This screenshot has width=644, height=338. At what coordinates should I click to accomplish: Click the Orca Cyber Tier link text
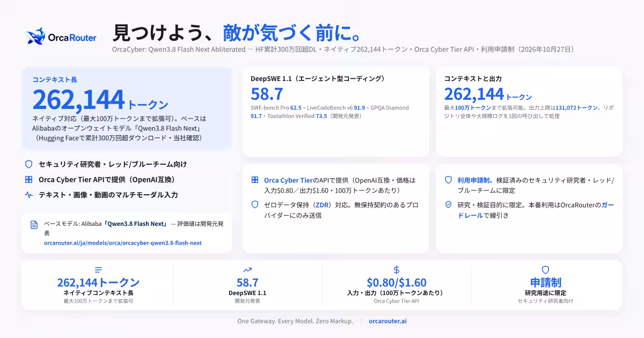point(289,180)
